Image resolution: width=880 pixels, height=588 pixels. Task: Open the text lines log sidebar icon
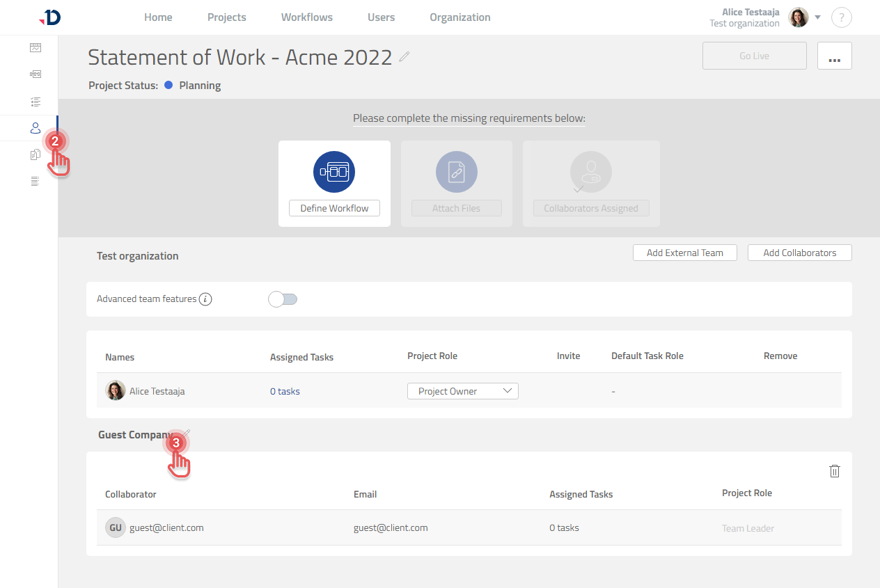36,182
